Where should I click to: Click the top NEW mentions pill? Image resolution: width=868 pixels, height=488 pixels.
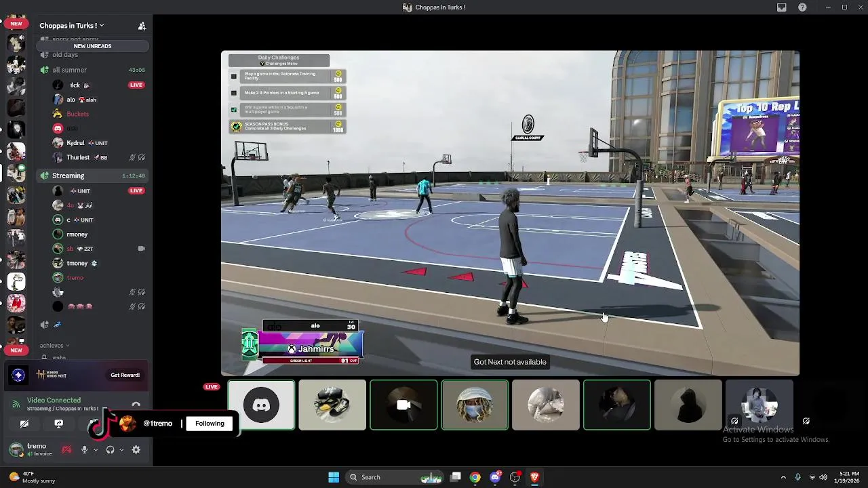(x=16, y=24)
